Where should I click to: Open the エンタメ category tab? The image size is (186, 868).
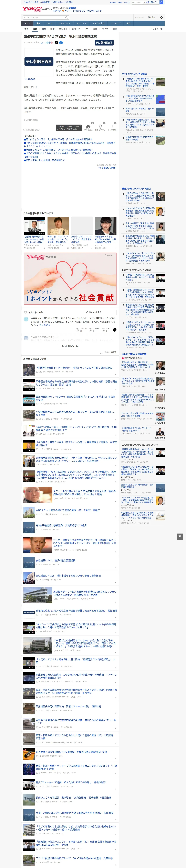63,29
